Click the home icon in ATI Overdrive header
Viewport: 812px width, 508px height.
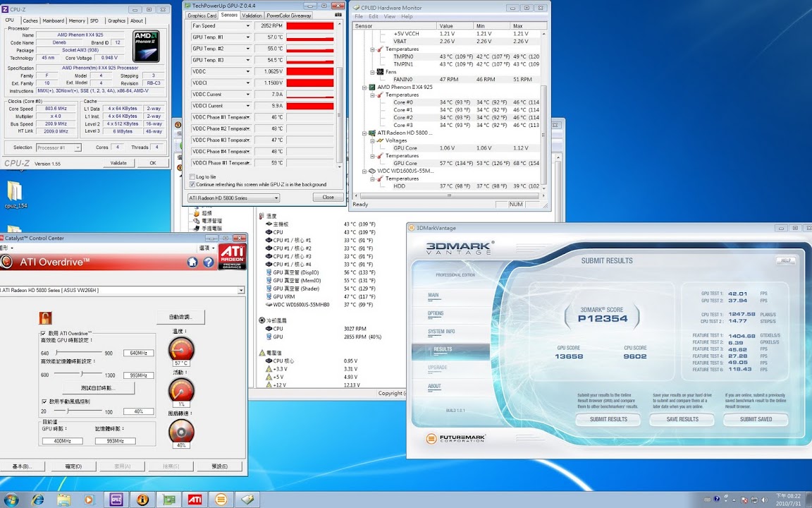(192, 262)
